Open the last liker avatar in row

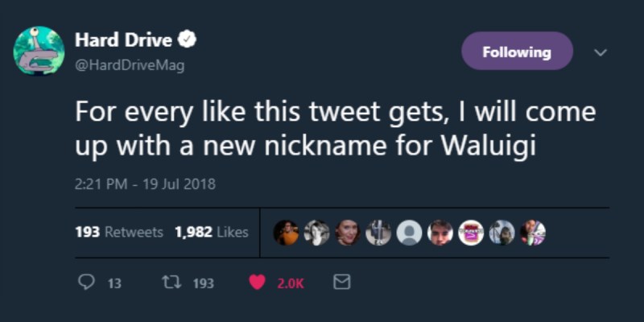click(x=532, y=233)
